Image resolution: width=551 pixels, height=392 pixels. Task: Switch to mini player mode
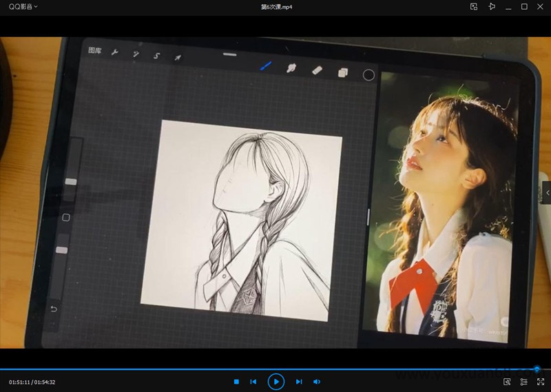(474, 6)
